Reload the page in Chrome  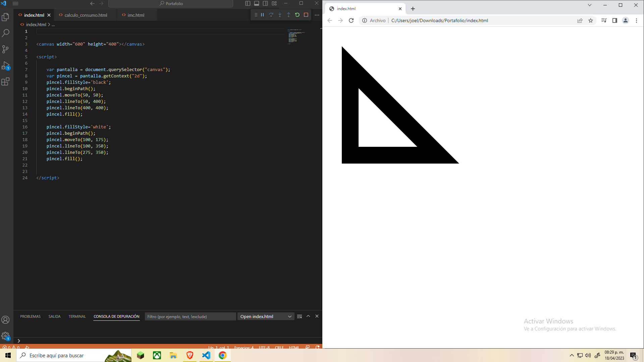tap(351, 20)
